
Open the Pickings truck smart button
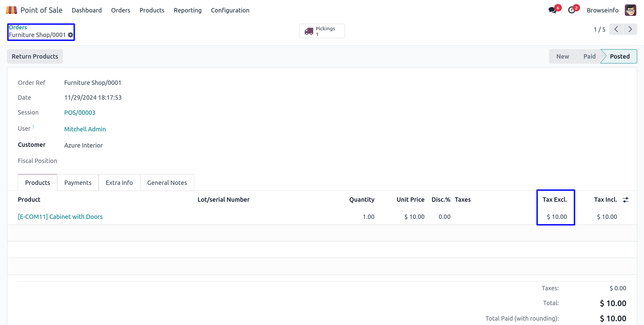pos(321,31)
